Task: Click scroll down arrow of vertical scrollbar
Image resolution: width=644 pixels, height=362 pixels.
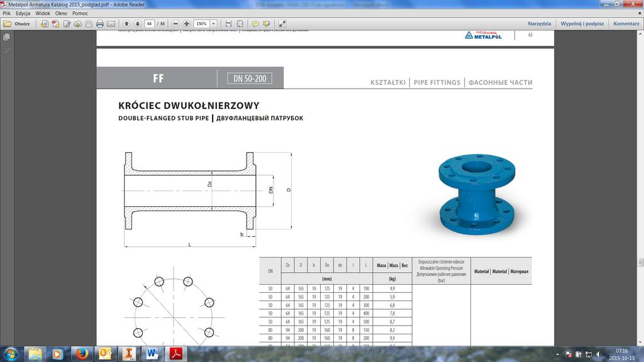Action: coord(640,343)
